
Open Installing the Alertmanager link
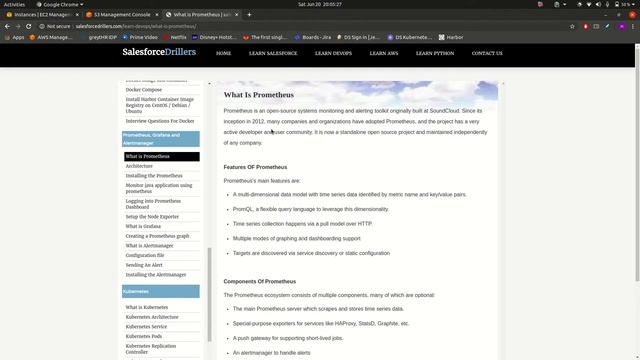156,275
